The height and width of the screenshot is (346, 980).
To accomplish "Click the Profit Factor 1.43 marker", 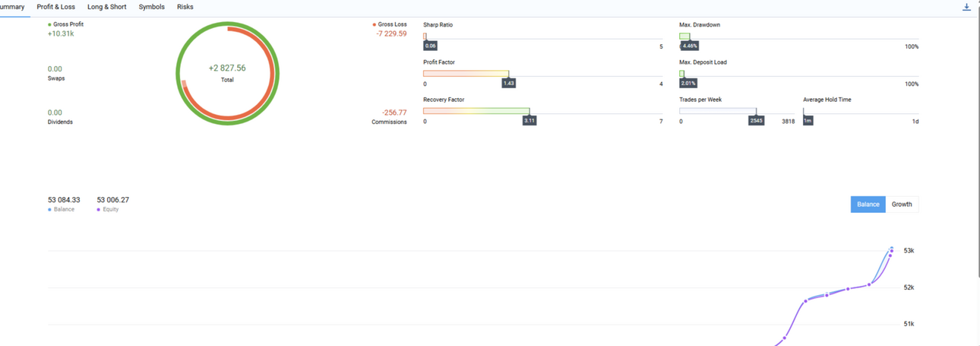I will tap(509, 84).
